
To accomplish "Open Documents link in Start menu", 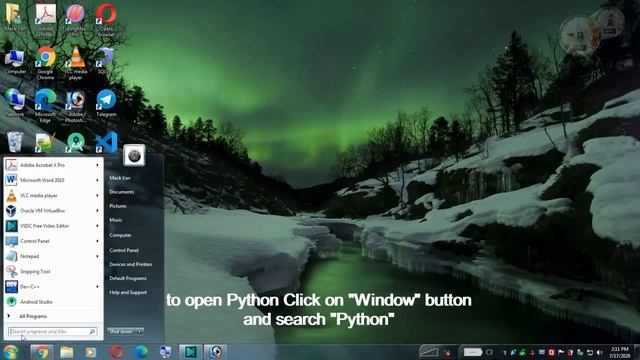I will click(122, 192).
